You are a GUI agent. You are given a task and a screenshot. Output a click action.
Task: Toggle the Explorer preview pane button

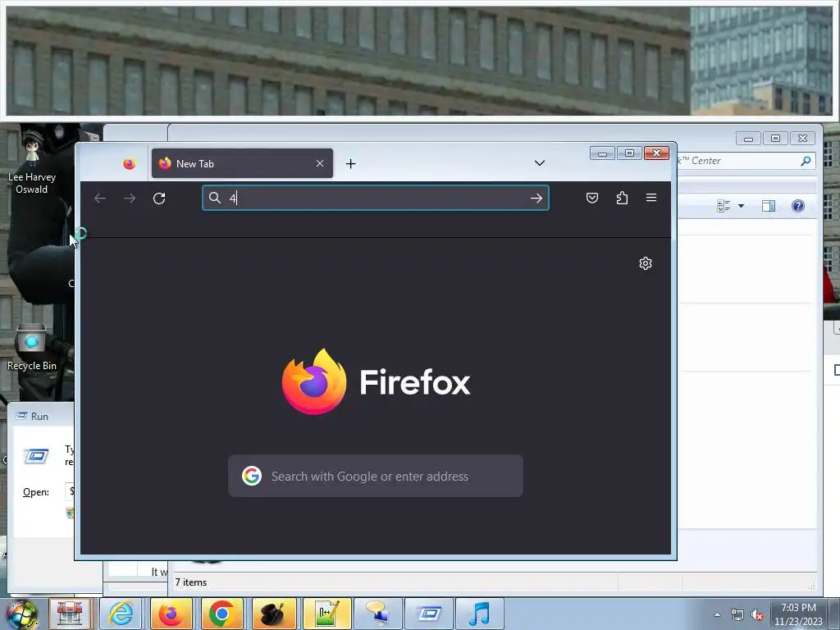coord(768,206)
